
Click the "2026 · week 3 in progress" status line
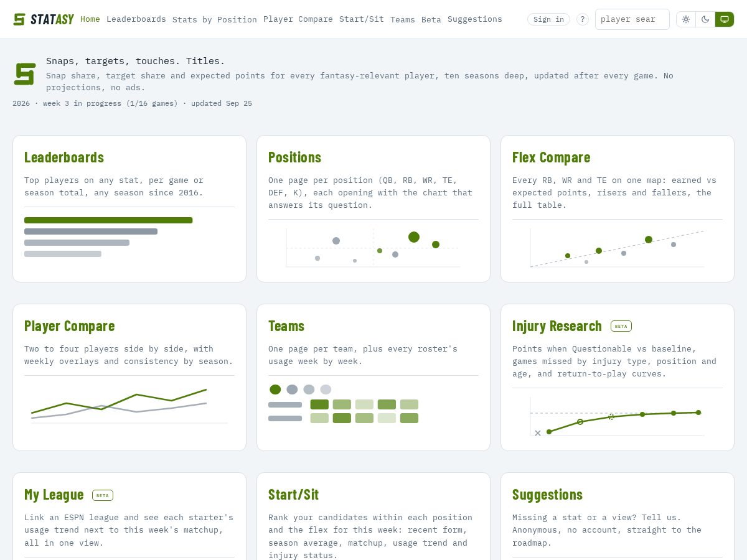(x=132, y=103)
